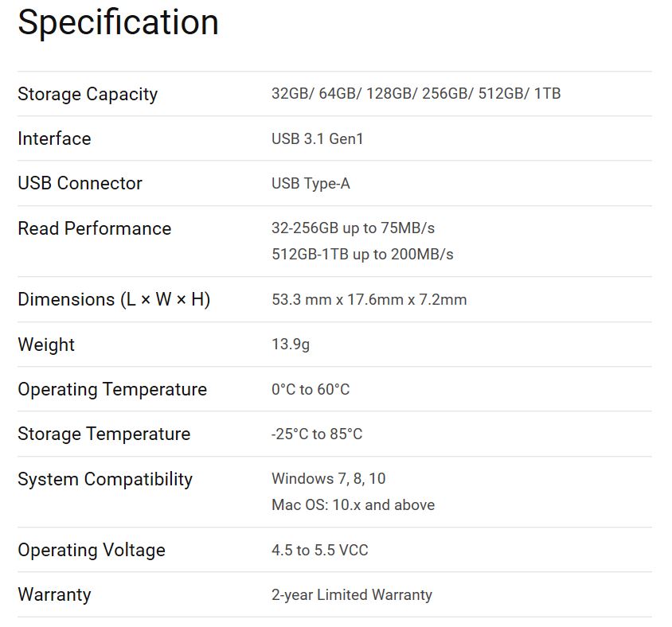Click the 32-256GB up to 75MB/s line
Screen dimensions: 672x627
coord(353,228)
